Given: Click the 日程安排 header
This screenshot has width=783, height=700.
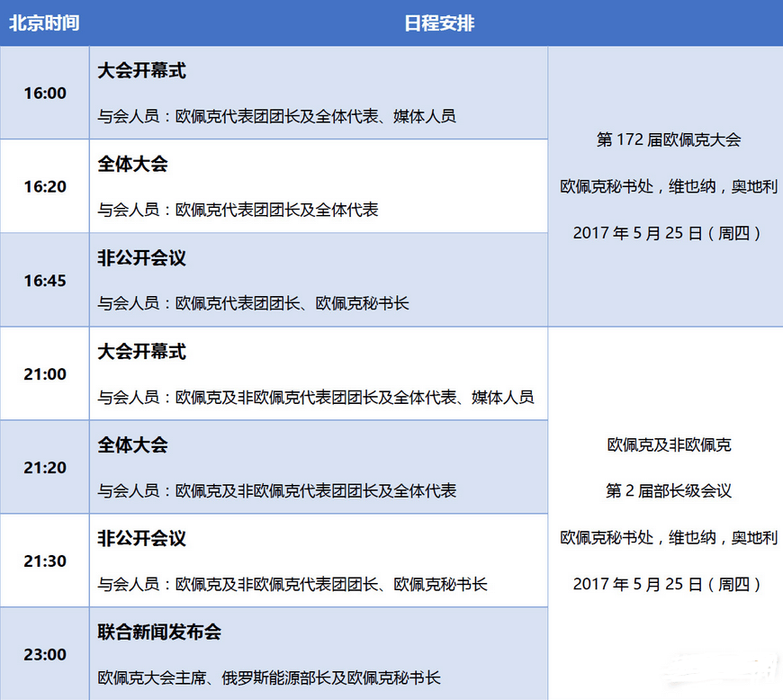Looking at the screenshot, I should pyautogui.click(x=439, y=23).
